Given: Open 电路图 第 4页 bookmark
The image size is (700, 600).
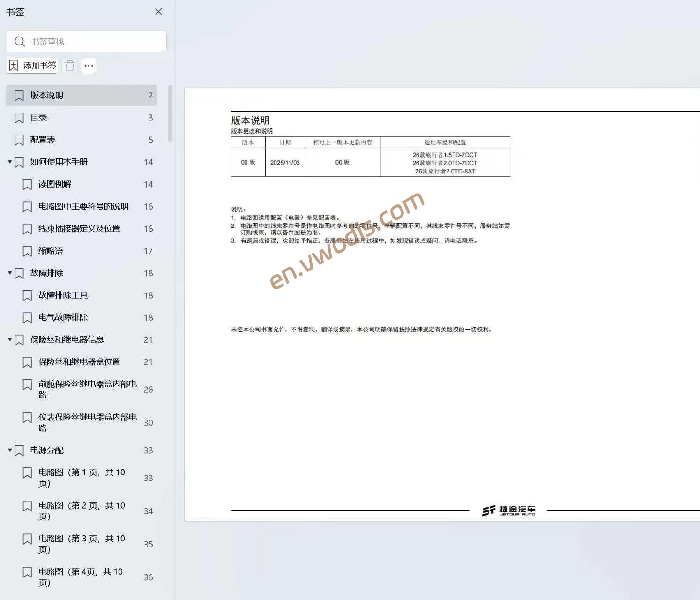Looking at the screenshot, I should (x=81, y=577).
